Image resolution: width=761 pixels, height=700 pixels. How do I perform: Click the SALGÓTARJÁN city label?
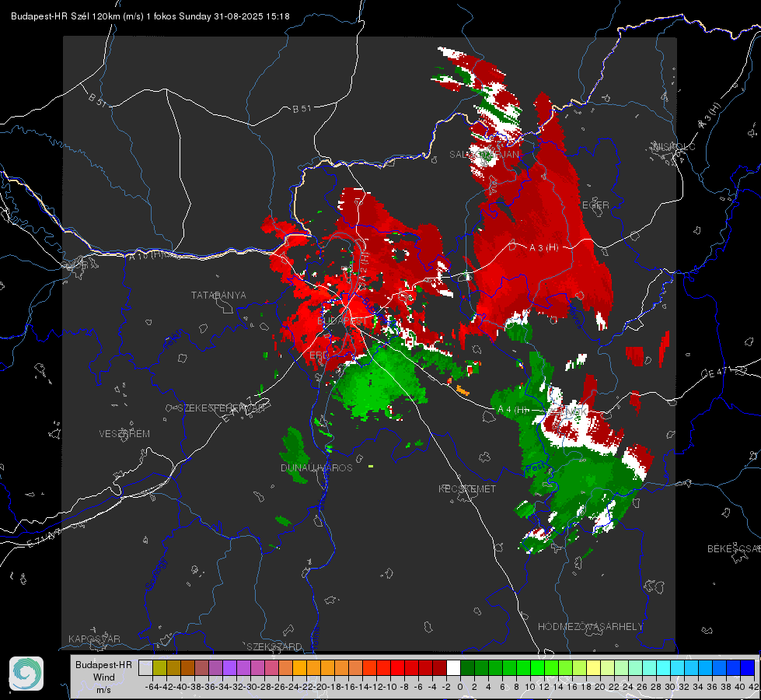pyautogui.click(x=483, y=155)
